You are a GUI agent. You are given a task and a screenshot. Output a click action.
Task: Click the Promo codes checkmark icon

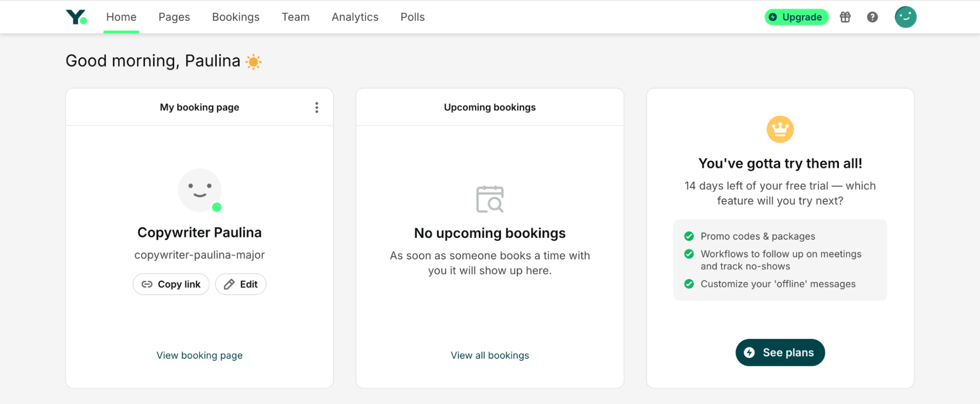pos(689,236)
